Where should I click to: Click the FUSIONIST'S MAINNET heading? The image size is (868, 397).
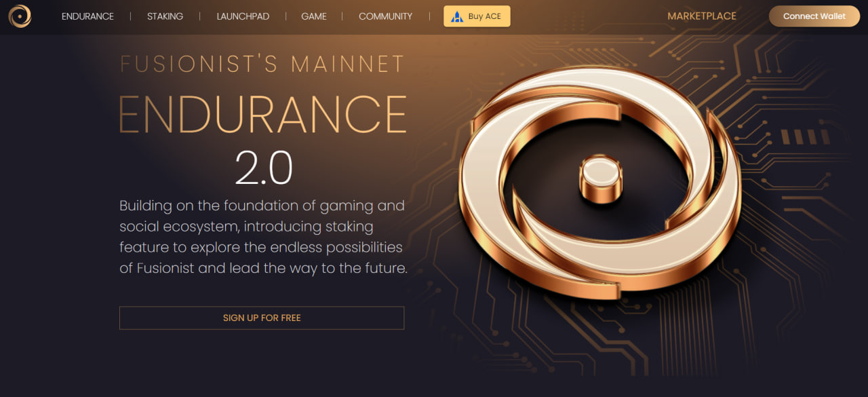click(x=262, y=64)
